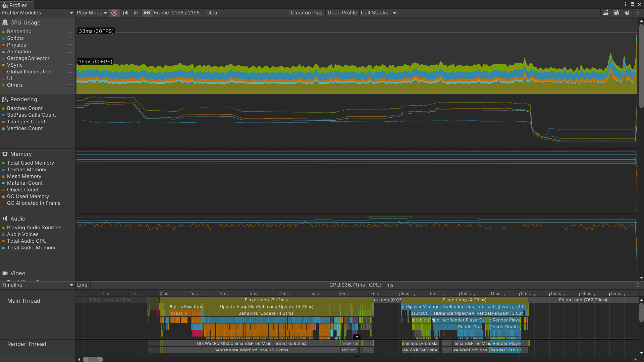Toggle GarbageCollector category visibility
The image size is (644, 362).
pos(28,58)
